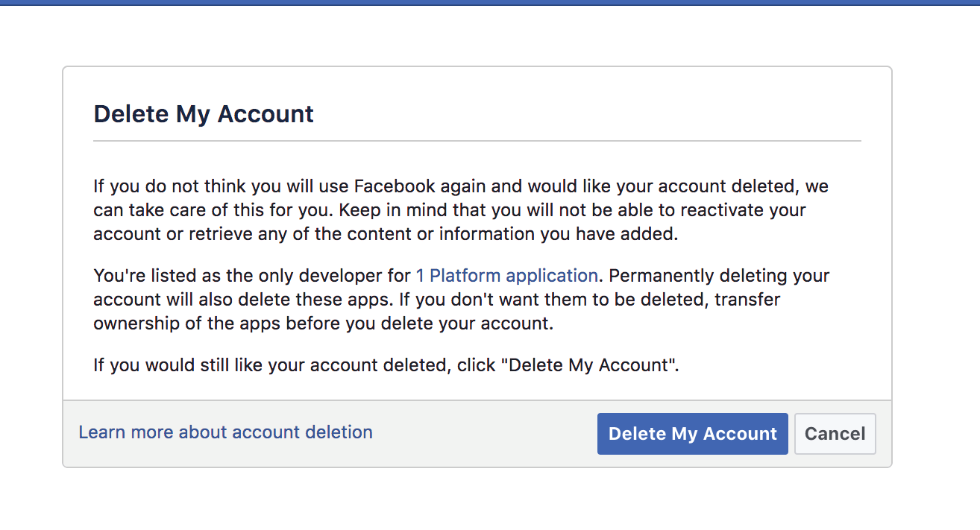Viewport: 980px width, 530px height.
Task: Click "retrieve any of the content" text
Action: pos(289,234)
